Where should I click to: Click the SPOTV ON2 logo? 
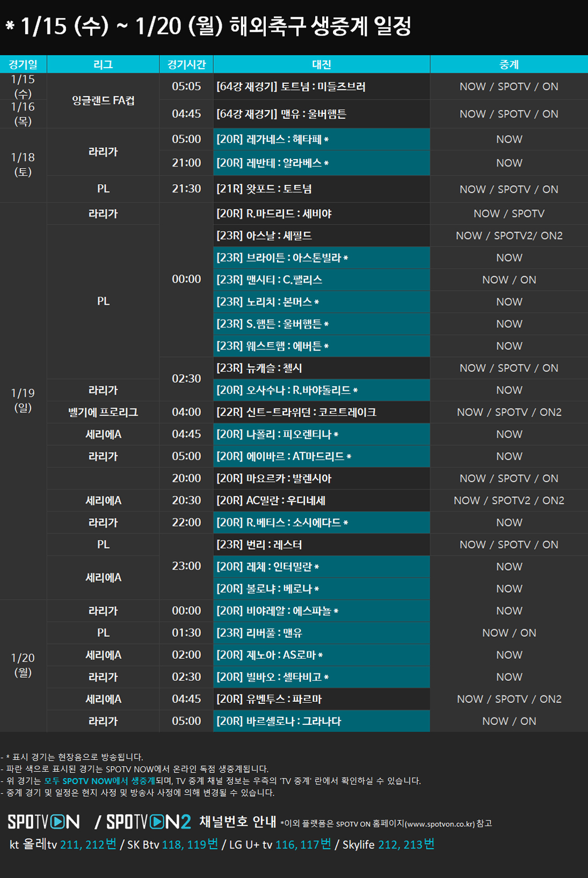click(148, 822)
